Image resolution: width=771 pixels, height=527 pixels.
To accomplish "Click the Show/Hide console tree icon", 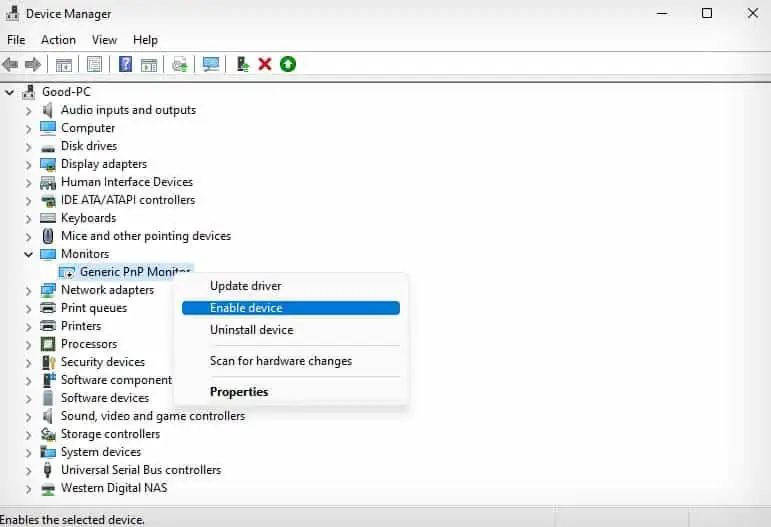I will [63, 64].
